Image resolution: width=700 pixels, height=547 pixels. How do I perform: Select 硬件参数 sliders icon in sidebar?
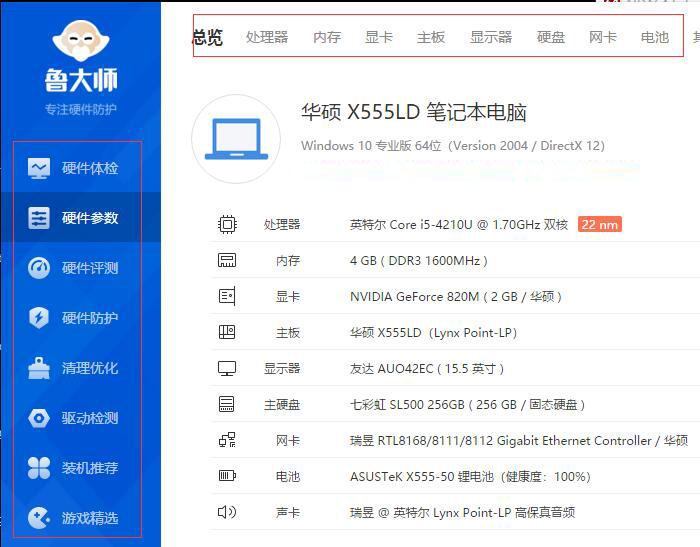[39, 218]
